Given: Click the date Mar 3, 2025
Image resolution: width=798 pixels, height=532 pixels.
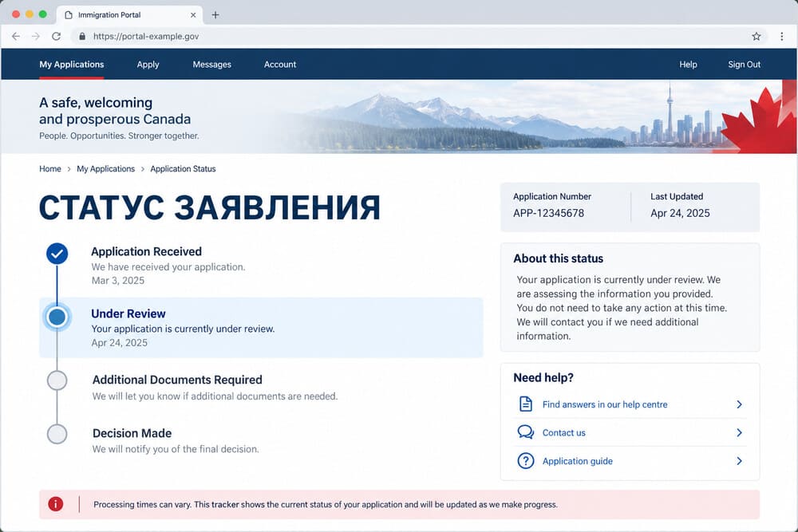Looking at the screenshot, I should click(118, 280).
